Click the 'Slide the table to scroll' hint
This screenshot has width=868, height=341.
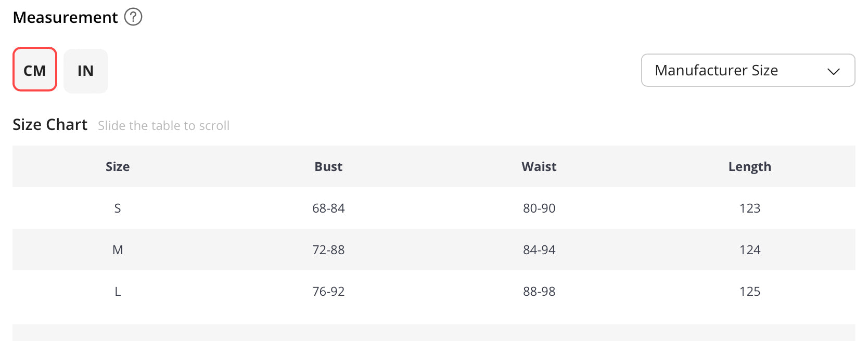click(x=163, y=126)
